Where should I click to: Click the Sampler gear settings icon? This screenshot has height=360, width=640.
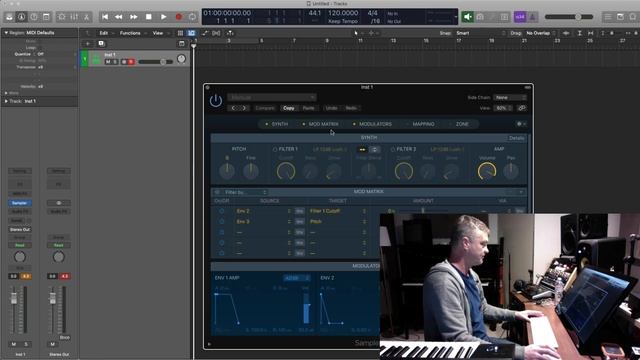519,124
